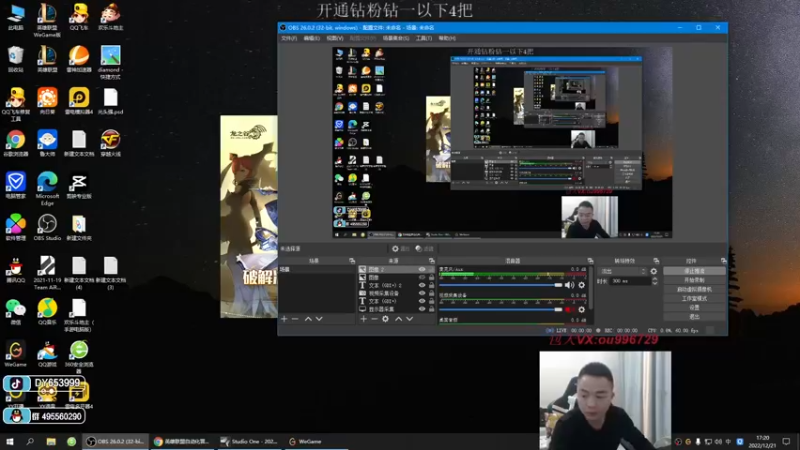Viewport: 800px width, 450px height.
Task: Lock the 视频采集设备 source
Action: point(432,293)
